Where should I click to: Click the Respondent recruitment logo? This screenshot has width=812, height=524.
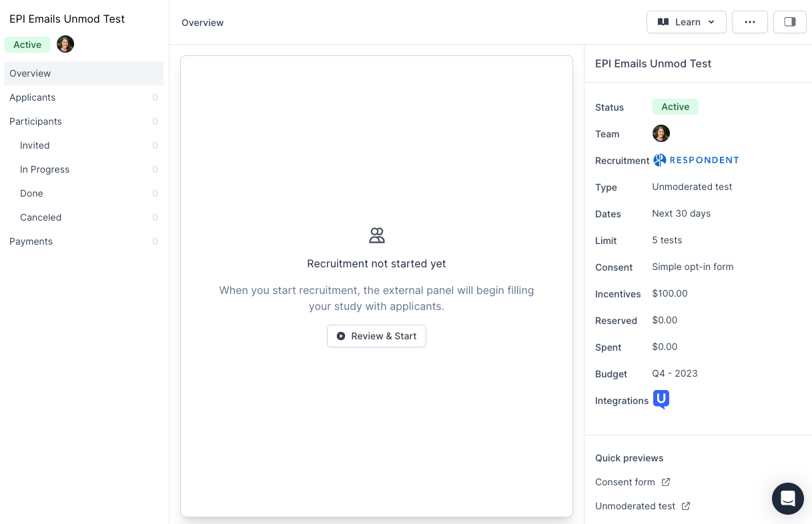point(696,160)
